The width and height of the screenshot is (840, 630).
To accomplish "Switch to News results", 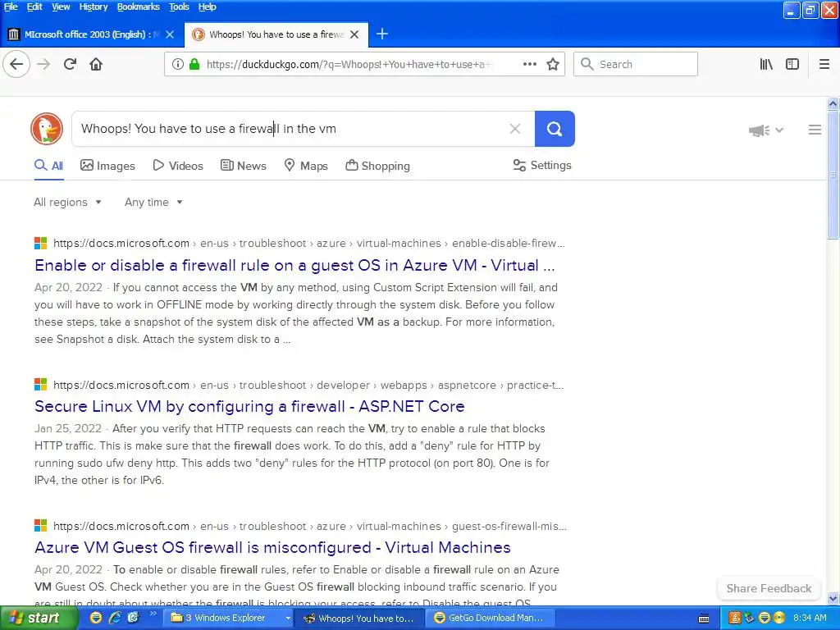I will click(x=243, y=166).
